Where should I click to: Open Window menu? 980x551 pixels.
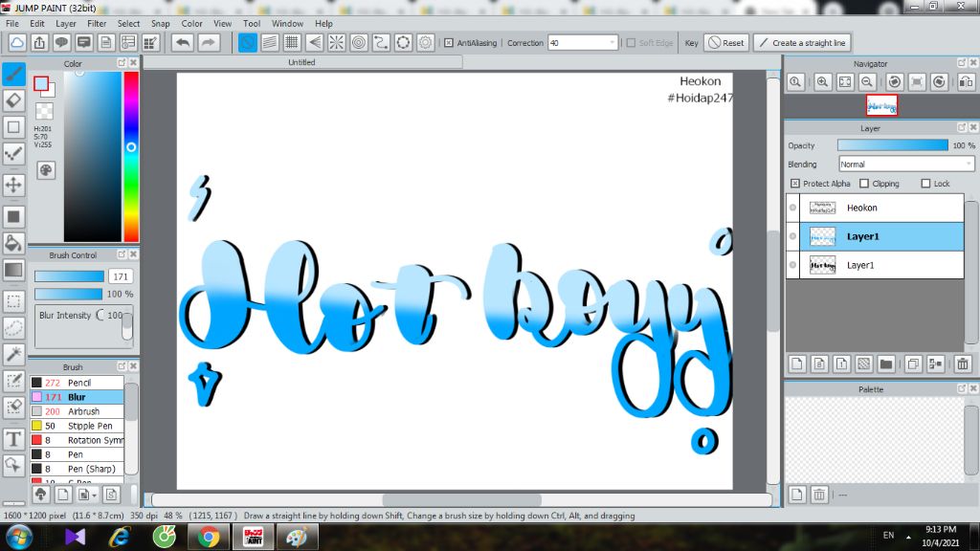coord(287,24)
